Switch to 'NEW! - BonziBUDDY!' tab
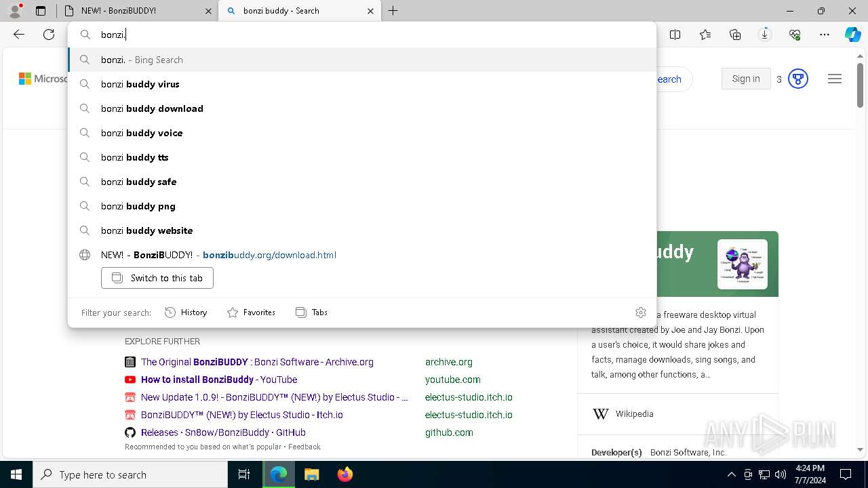Viewport: 868px width, 488px height. pyautogui.click(x=136, y=11)
